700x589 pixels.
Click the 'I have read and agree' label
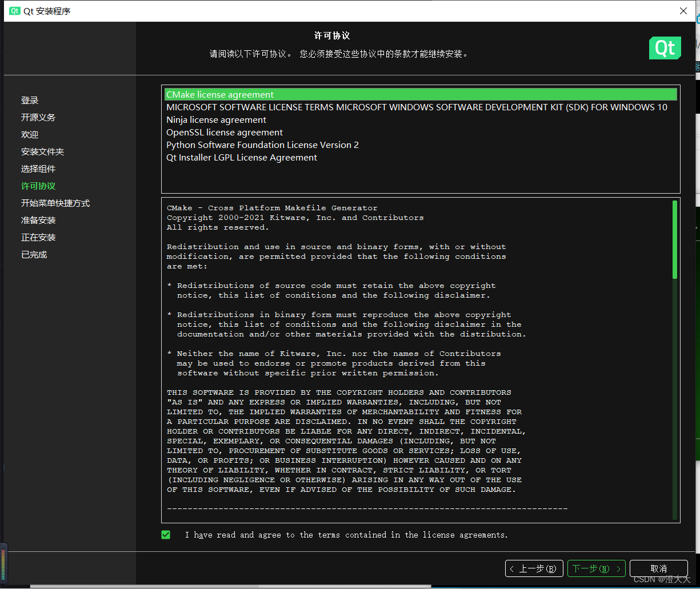[346, 535]
